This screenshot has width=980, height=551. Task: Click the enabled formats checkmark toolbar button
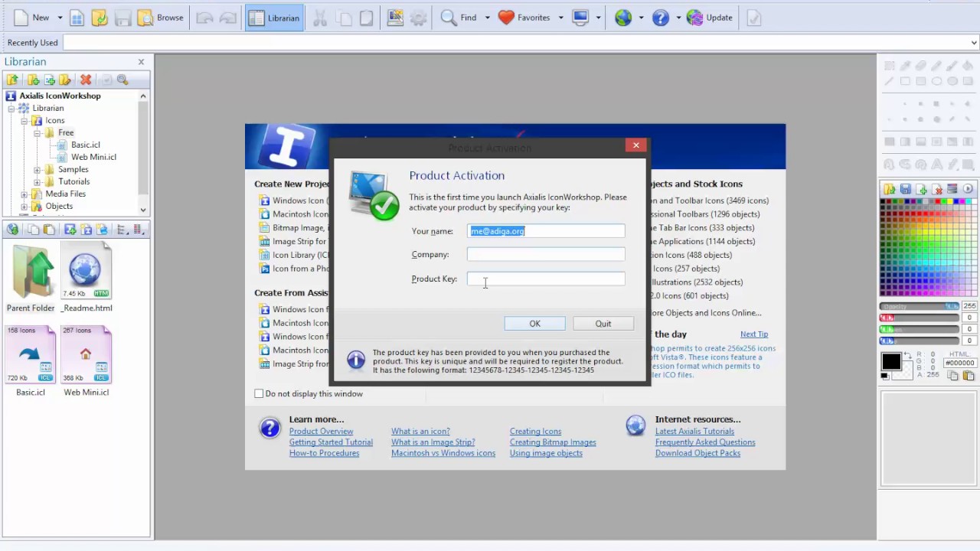754,18
